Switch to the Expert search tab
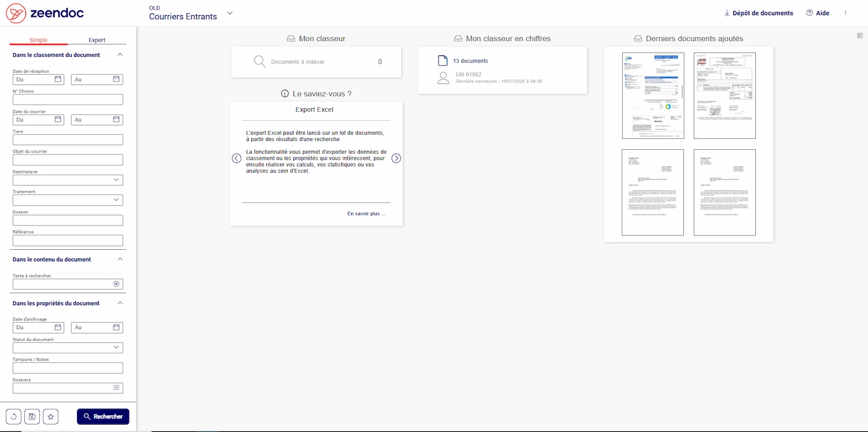This screenshot has height=432, width=868. [x=97, y=40]
